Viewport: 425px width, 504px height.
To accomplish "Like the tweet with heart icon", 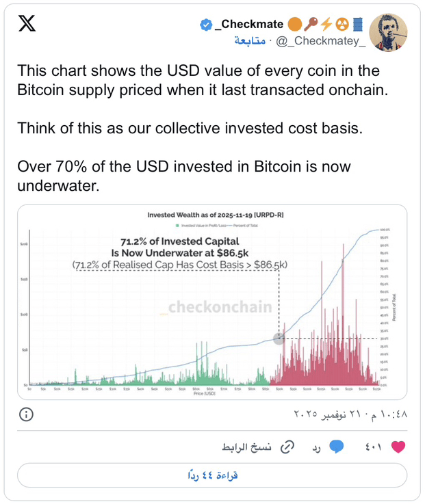I will [x=398, y=447].
